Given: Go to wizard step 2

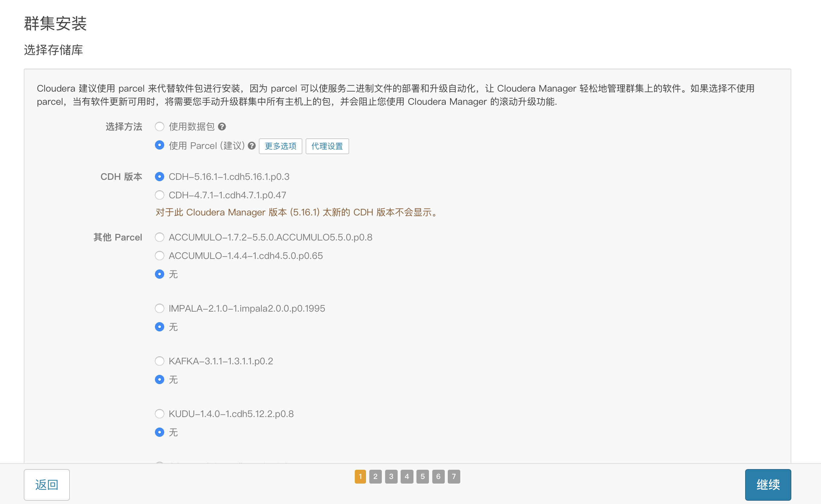Looking at the screenshot, I should tap(375, 477).
